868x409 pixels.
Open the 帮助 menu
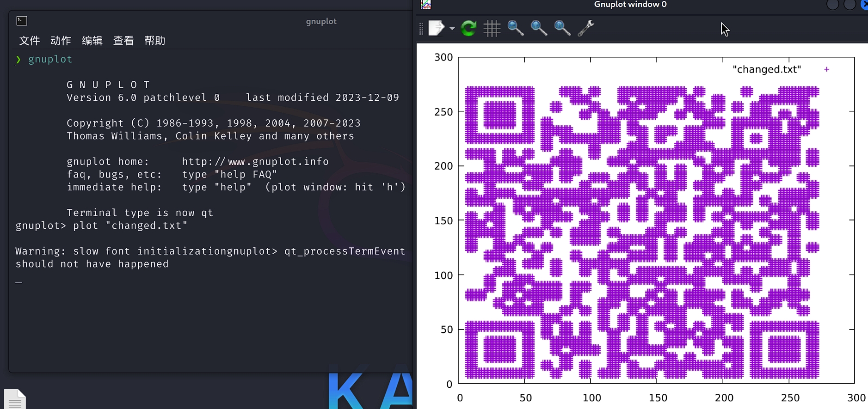[155, 41]
